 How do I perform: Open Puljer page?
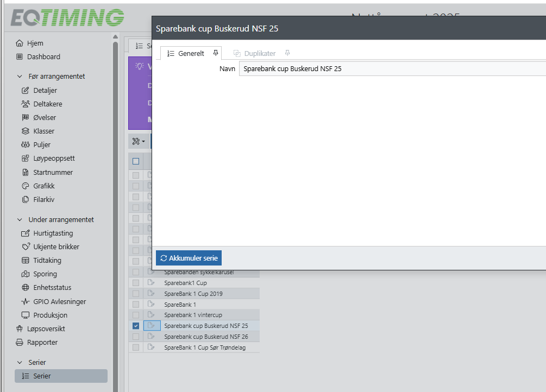point(36,145)
